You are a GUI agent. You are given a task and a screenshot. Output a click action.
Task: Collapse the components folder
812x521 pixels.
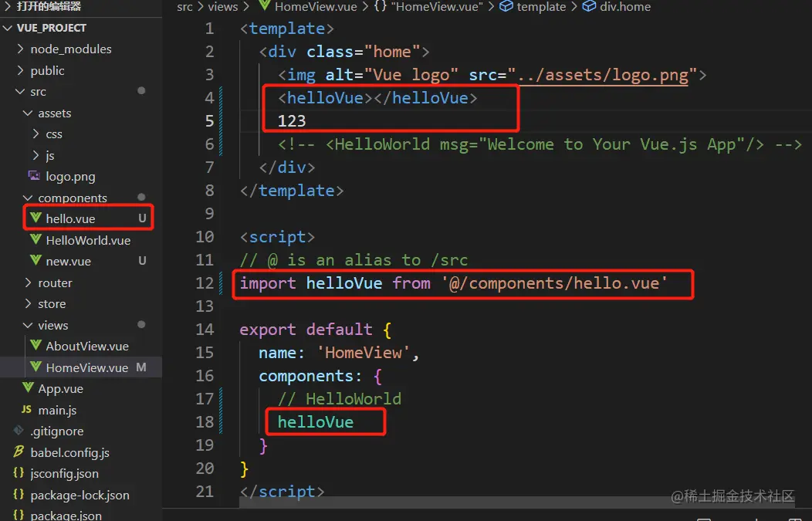[x=28, y=198]
